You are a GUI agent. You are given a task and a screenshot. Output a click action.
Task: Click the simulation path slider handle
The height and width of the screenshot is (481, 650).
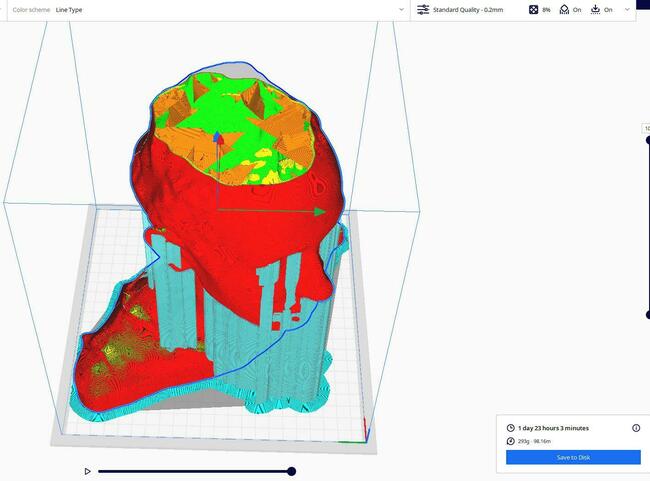click(x=291, y=471)
